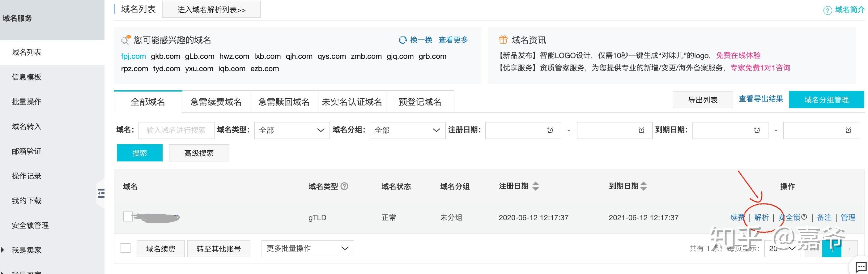
Task: Expand the 我是卖家 sidebar section
Action: point(3,250)
